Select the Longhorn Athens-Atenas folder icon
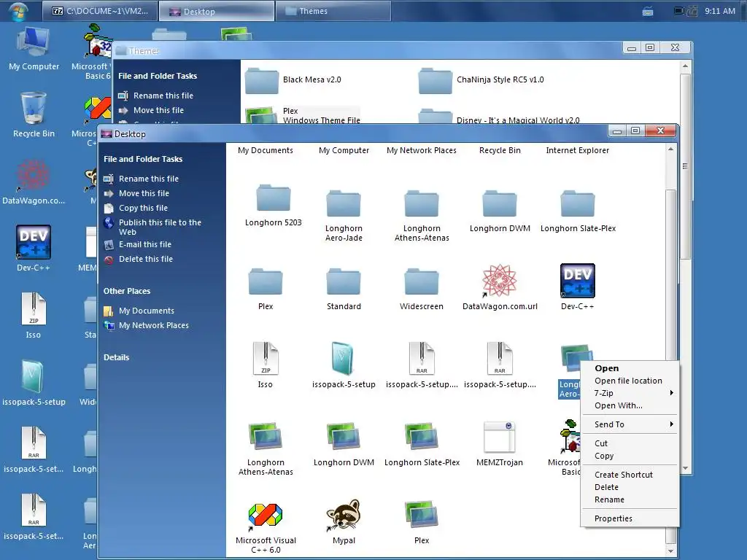This screenshot has width=747, height=560. [422, 204]
